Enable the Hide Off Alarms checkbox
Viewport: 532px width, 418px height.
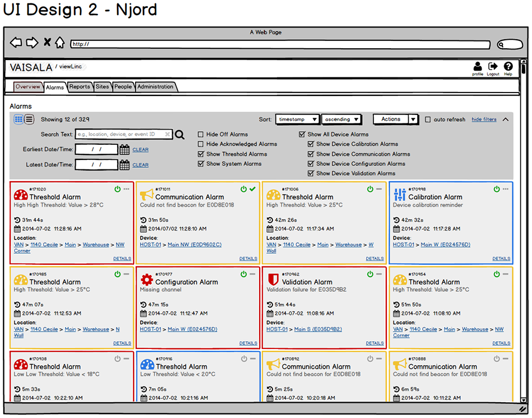coord(201,135)
